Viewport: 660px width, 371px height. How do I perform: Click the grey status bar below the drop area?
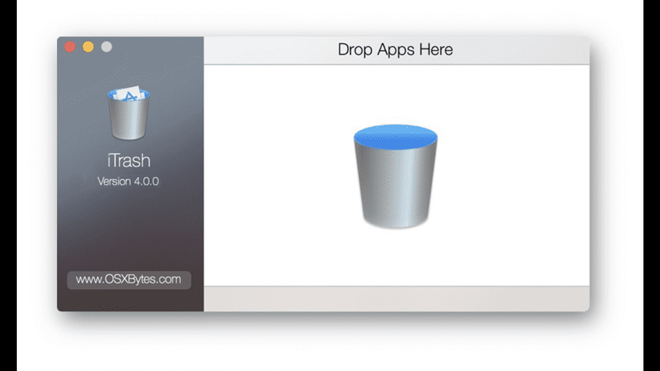[397, 299]
